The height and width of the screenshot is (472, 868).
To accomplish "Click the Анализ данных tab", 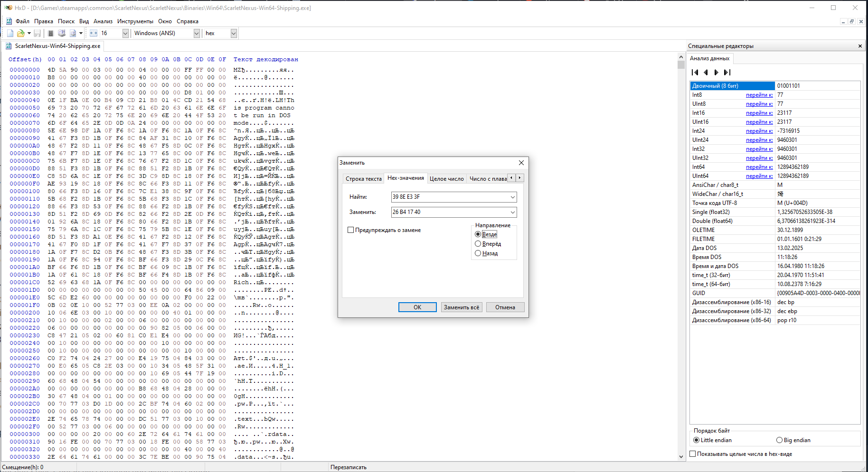I will (x=710, y=58).
